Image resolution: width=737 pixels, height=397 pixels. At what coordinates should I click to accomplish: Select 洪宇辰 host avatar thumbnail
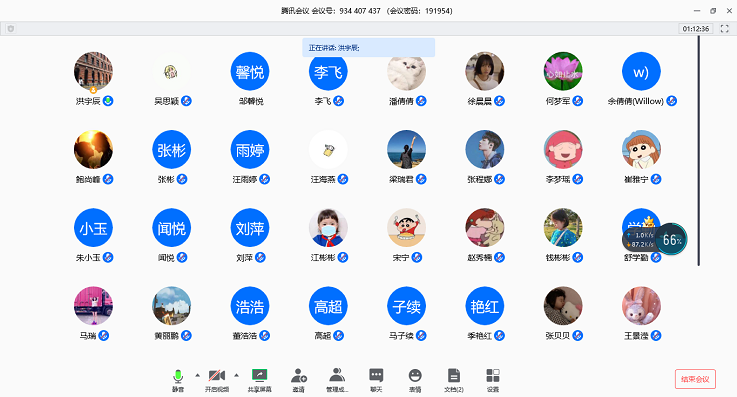click(x=94, y=71)
